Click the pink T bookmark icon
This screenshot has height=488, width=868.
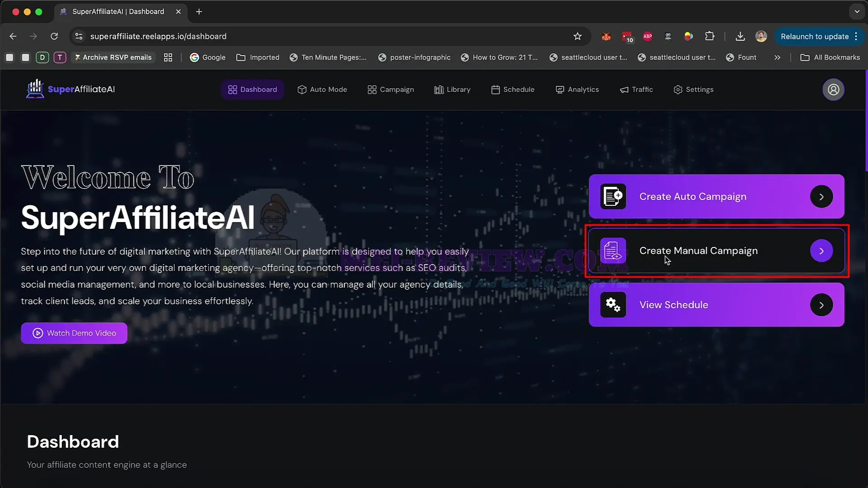[60, 57]
